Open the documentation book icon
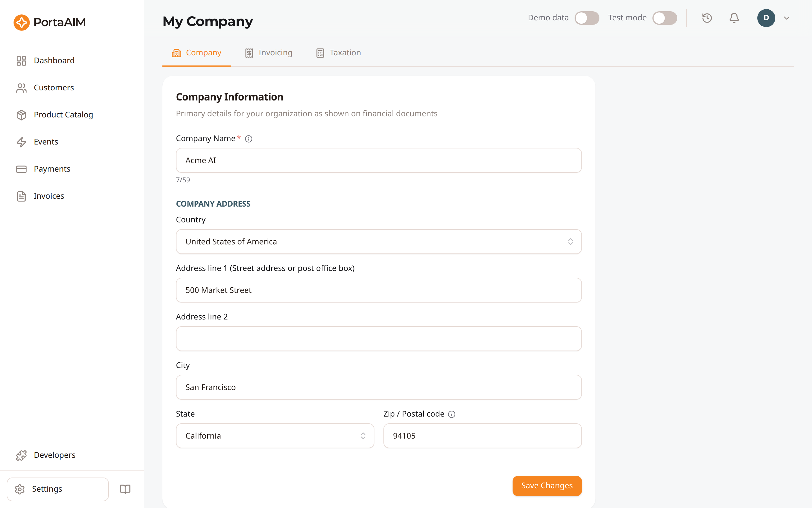This screenshot has height=508, width=812. [x=125, y=489]
